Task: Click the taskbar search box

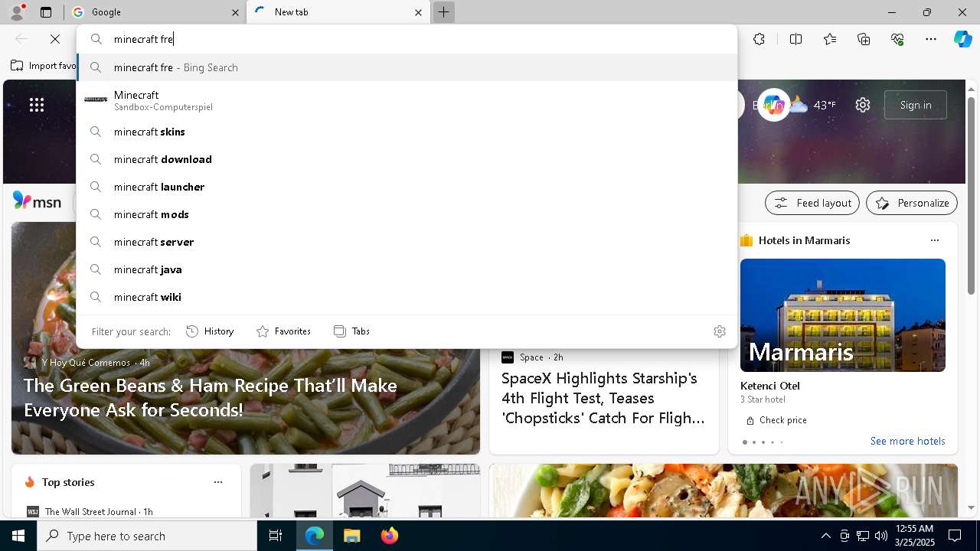Action: (147, 536)
